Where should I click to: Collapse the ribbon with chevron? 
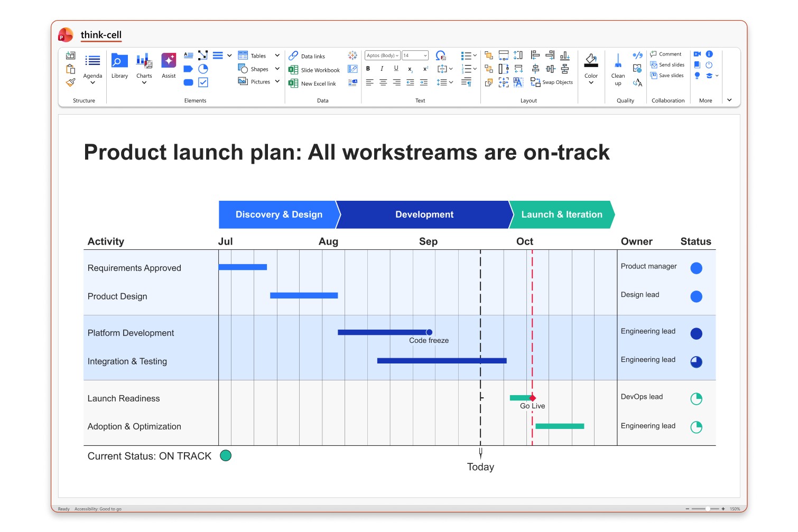pos(729,100)
